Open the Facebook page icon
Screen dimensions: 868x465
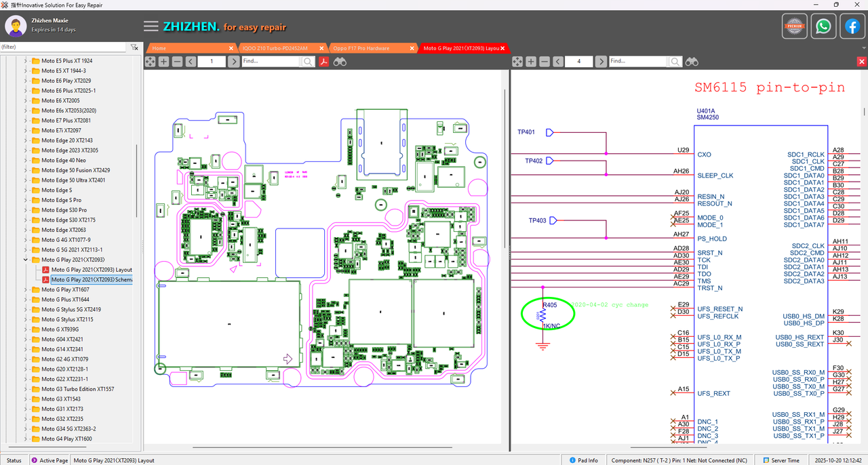click(852, 26)
